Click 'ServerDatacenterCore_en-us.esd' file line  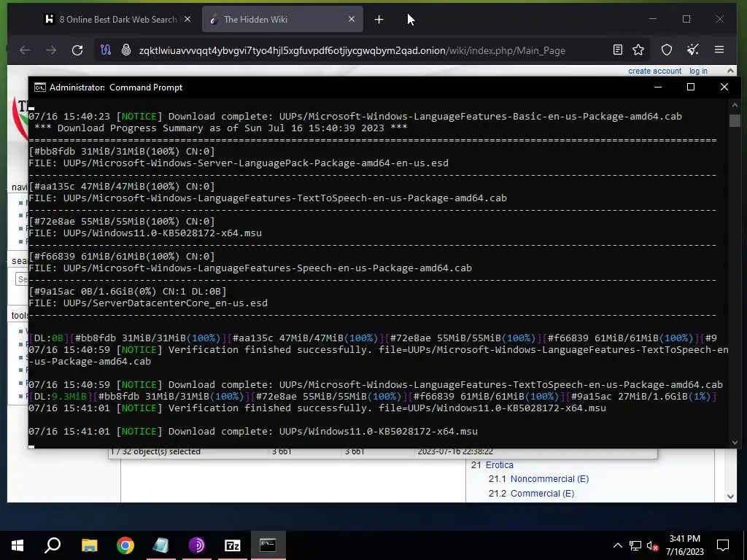coord(148,303)
